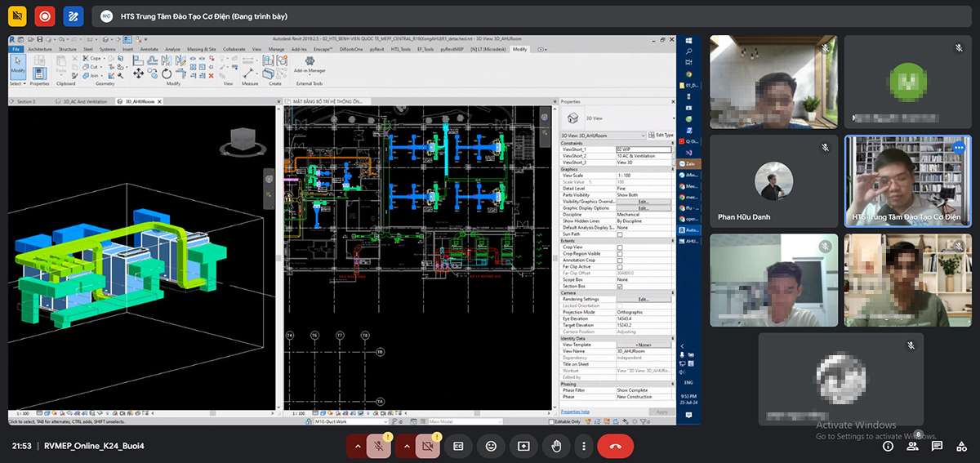980x463 pixels.
Task: Raise hand in the meeting
Action: tap(556, 446)
